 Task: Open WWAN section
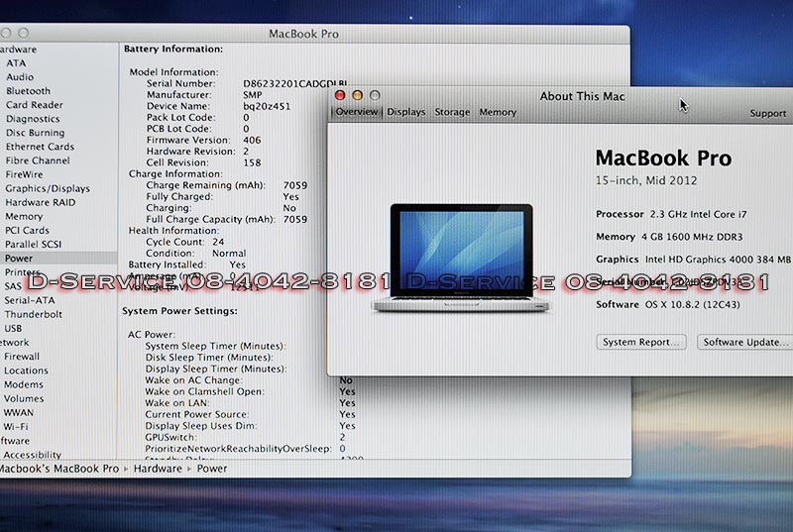19,413
